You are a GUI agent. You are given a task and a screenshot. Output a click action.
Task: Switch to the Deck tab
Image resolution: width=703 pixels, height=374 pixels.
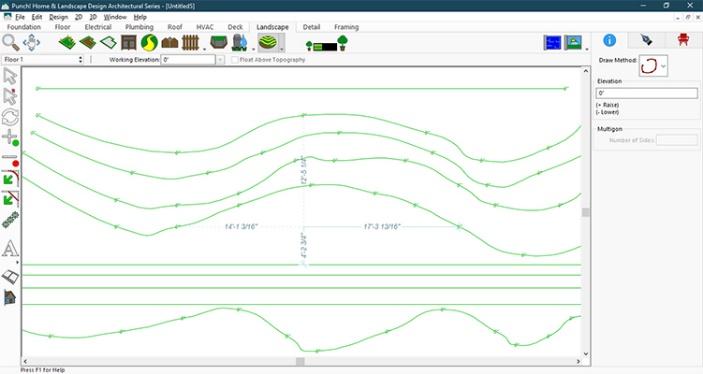coord(235,27)
